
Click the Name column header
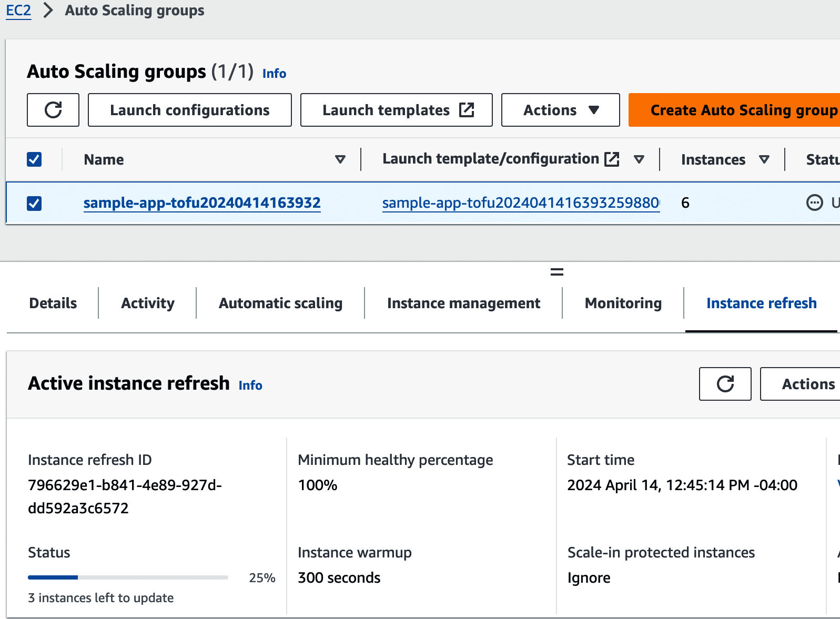point(104,159)
